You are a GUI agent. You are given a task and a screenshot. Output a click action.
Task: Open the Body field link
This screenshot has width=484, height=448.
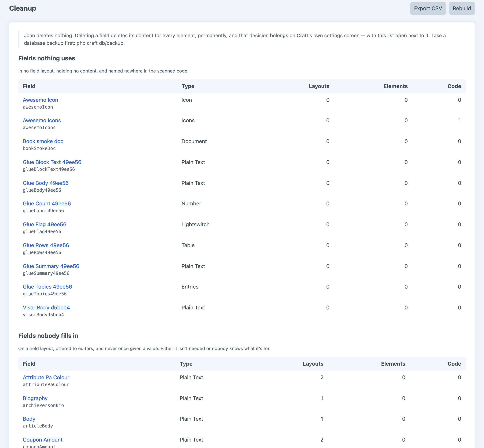(29, 419)
